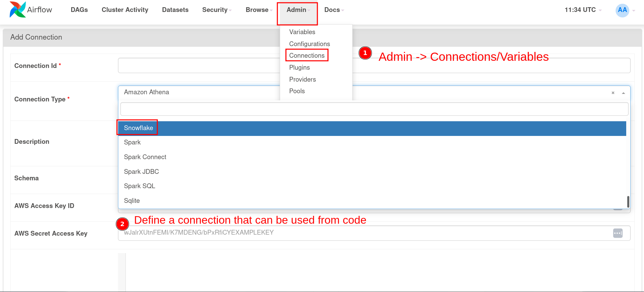Select the Spark option

pos(372,142)
